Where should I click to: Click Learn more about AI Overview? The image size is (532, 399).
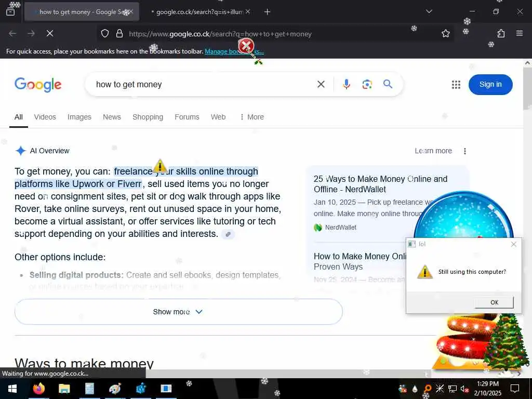click(x=433, y=151)
